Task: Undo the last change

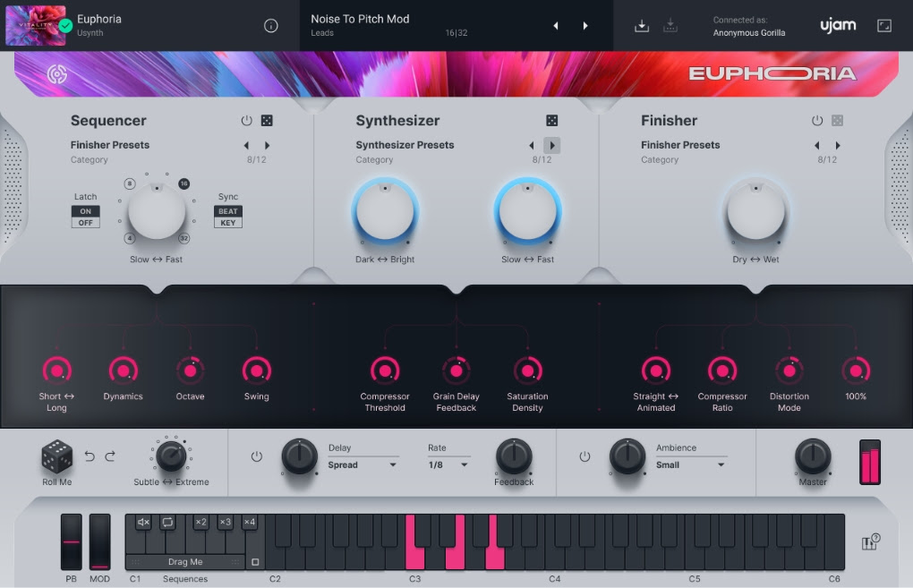Action: [x=90, y=456]
